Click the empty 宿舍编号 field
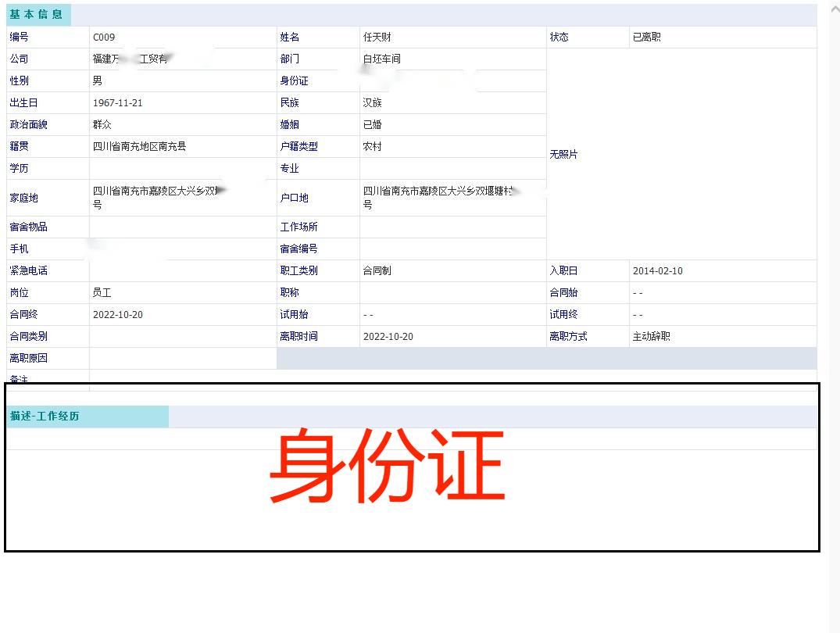The width and height of the screenshot is (840, 633). pos(452,249)
